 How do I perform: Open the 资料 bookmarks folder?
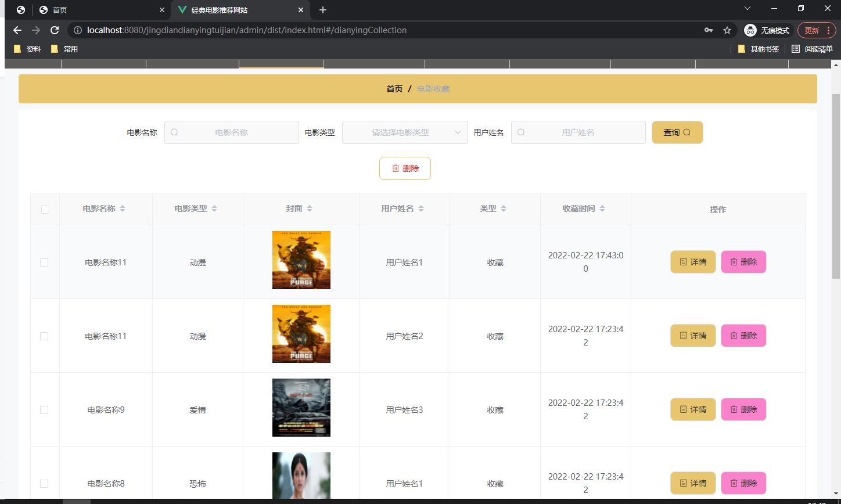coord(27,49)
